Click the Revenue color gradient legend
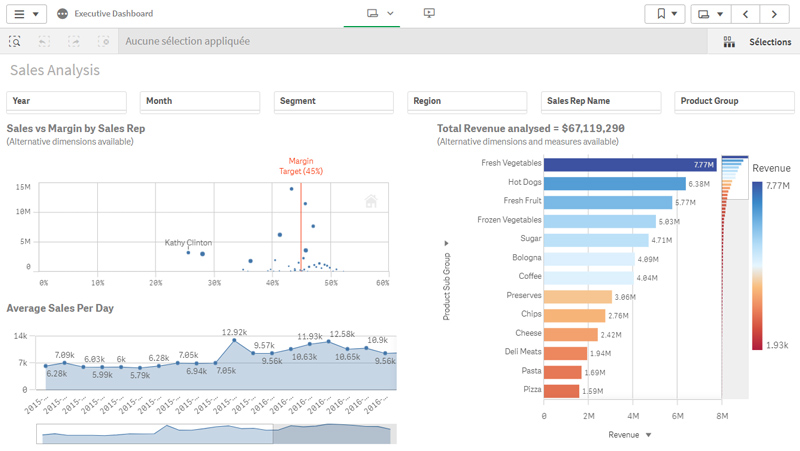800x451 pixels. tap(757, 265)
